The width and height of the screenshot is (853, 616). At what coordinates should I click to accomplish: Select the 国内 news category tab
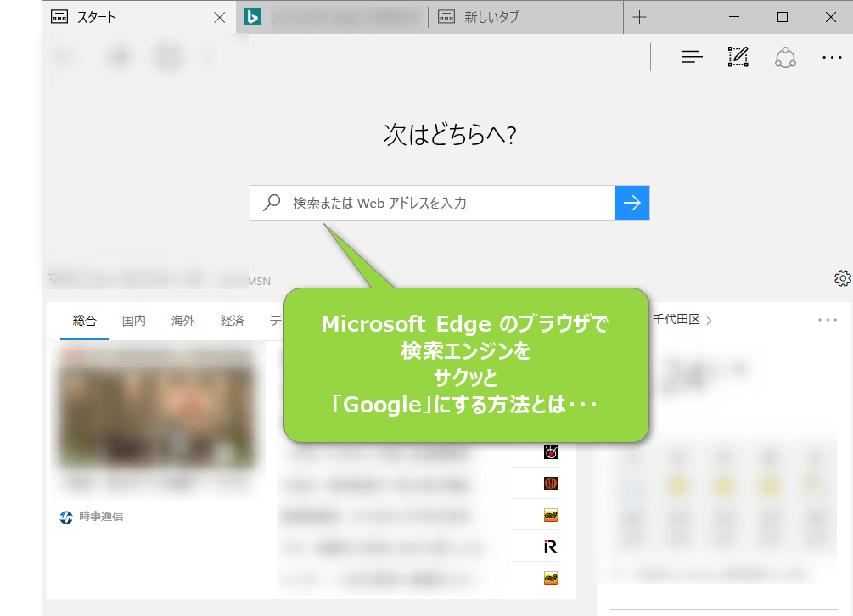(x=133, y=321)
